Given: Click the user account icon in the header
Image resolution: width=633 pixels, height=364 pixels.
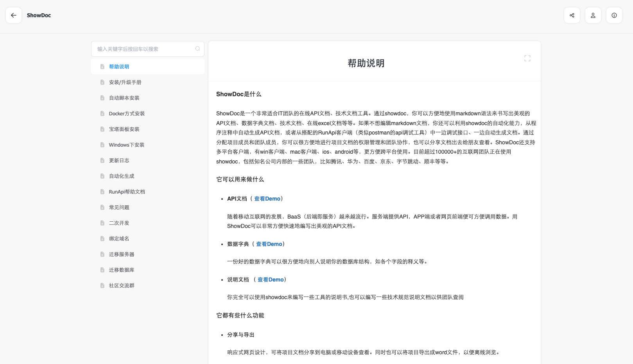Looking at the screenshot, I should (593, 15).
